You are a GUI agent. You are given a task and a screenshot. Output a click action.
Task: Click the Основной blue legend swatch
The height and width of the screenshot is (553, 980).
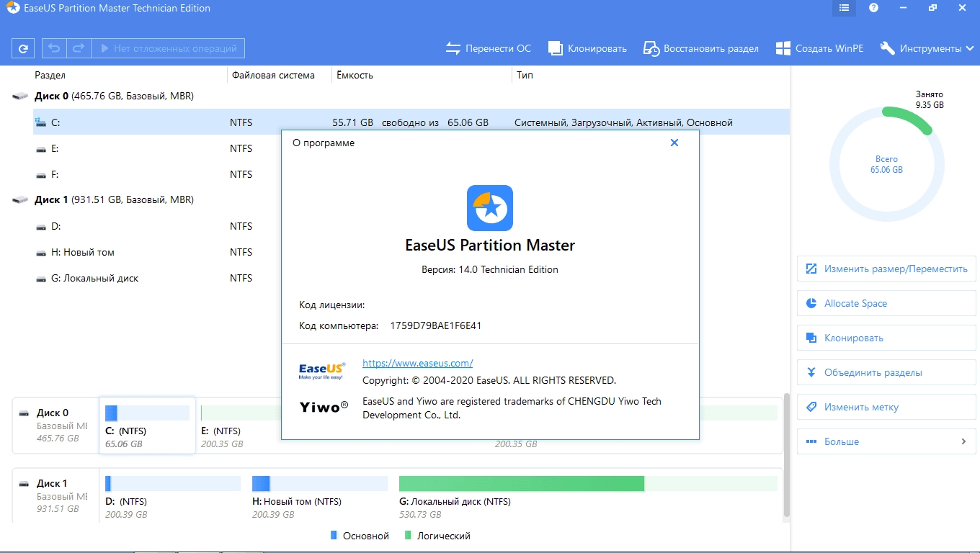[x=334, y=536]
